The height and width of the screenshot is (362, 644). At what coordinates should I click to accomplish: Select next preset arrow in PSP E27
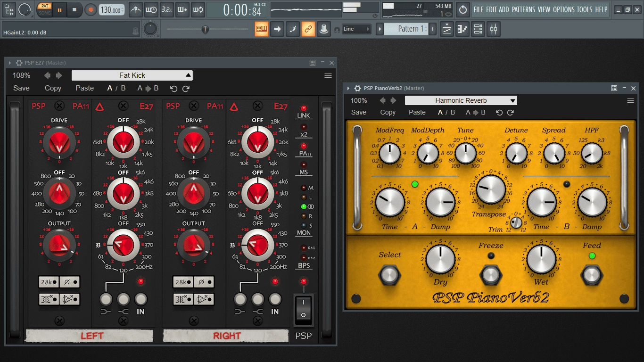tap(59, 75)
